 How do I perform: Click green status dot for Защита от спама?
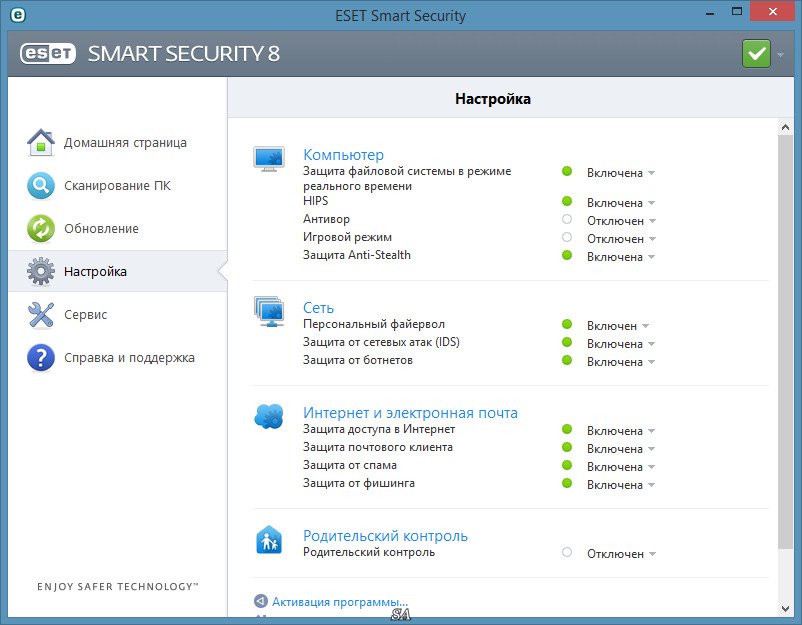(567, 465)
